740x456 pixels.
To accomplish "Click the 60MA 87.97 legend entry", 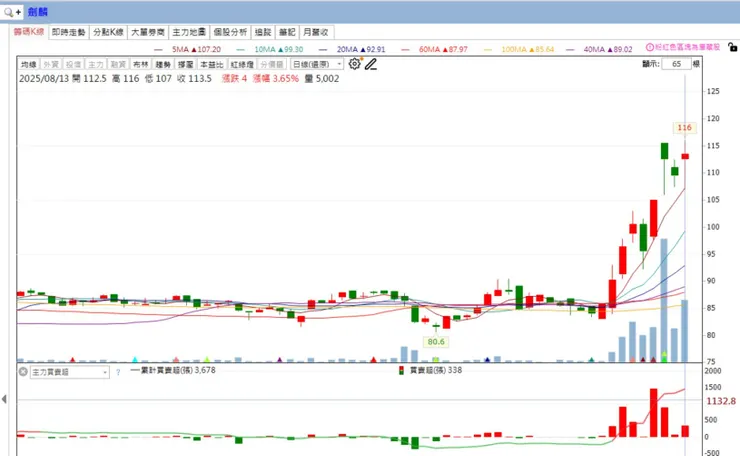I will tap(443, 49).
